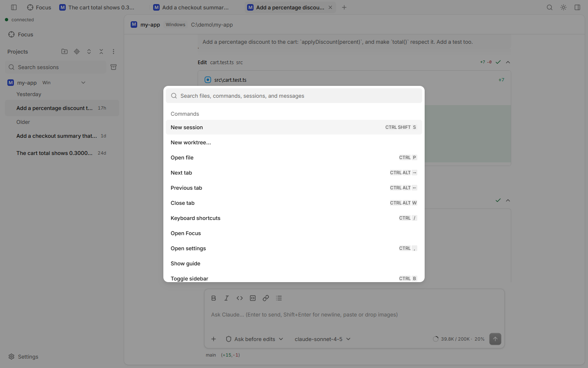Select Show guide in the command palette
This screenshot has height=368, width=588.
click(294, 263)
